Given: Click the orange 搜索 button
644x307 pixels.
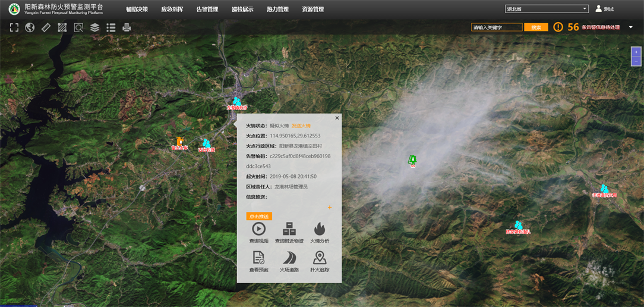Looking at the screenshot, I should point(536,27).
